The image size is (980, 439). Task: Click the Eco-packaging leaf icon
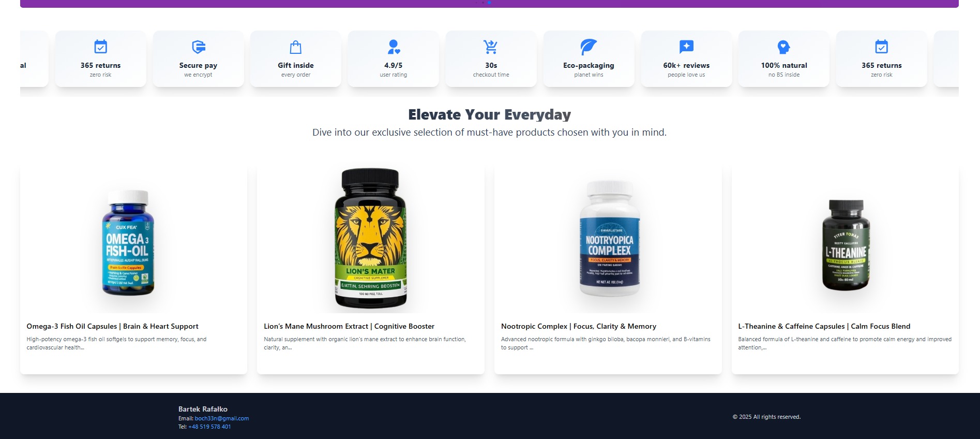589,47
